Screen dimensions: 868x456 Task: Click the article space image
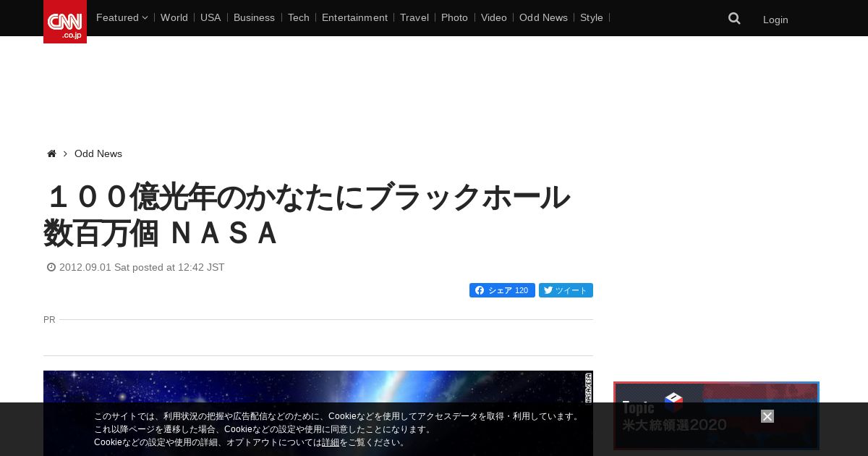click(318, 413)
